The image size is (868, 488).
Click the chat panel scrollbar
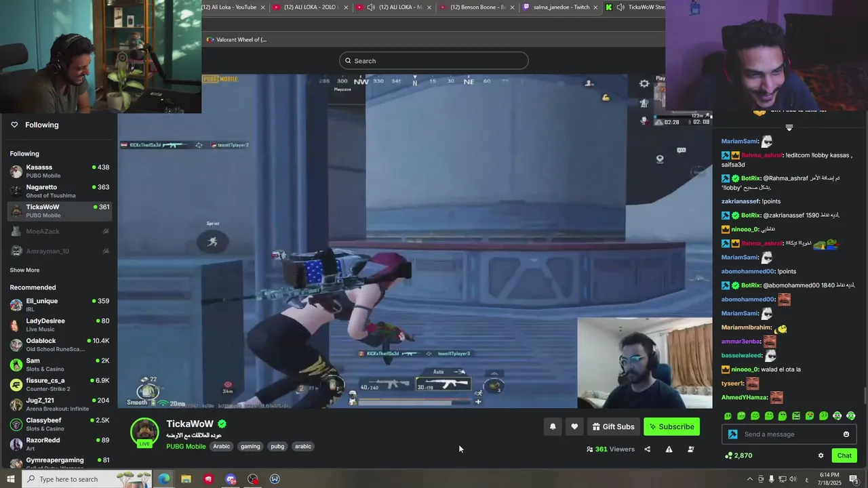(865, 394)
